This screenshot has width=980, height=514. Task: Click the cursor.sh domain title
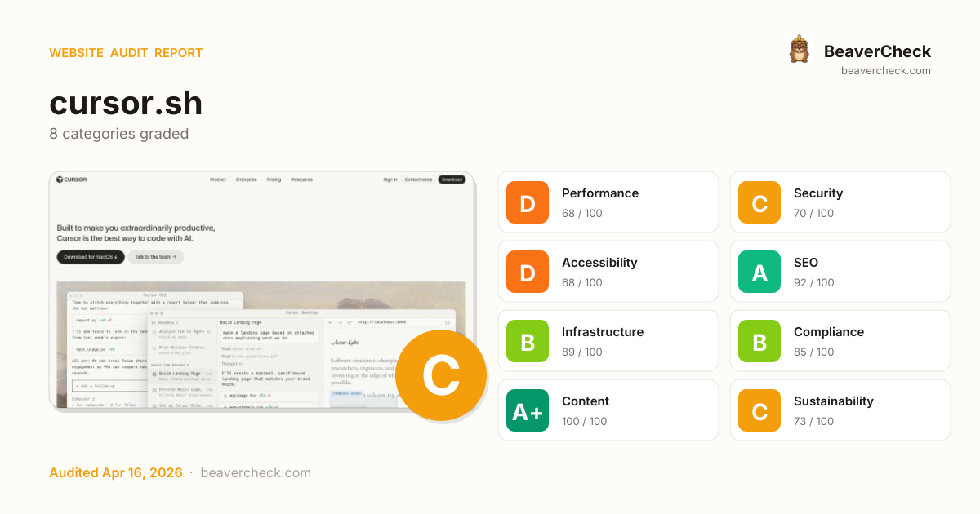[x=126, y=104]
